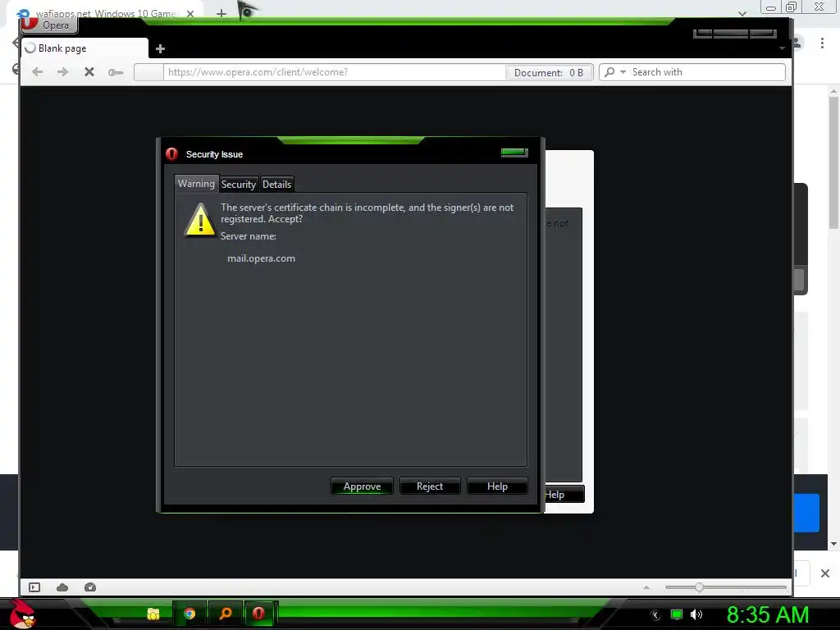Open Opera Link cloud icon
This screenshot has width=840, height=630.
62,587
